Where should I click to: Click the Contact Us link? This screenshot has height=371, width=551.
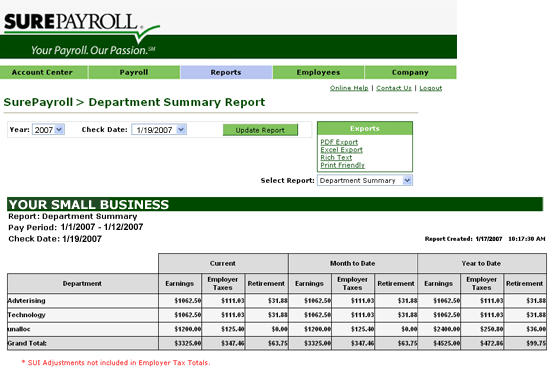(394, 88)
